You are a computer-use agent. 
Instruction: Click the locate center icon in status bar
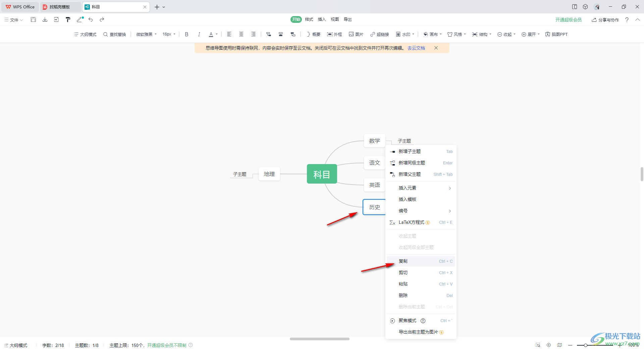coord(549,345)
